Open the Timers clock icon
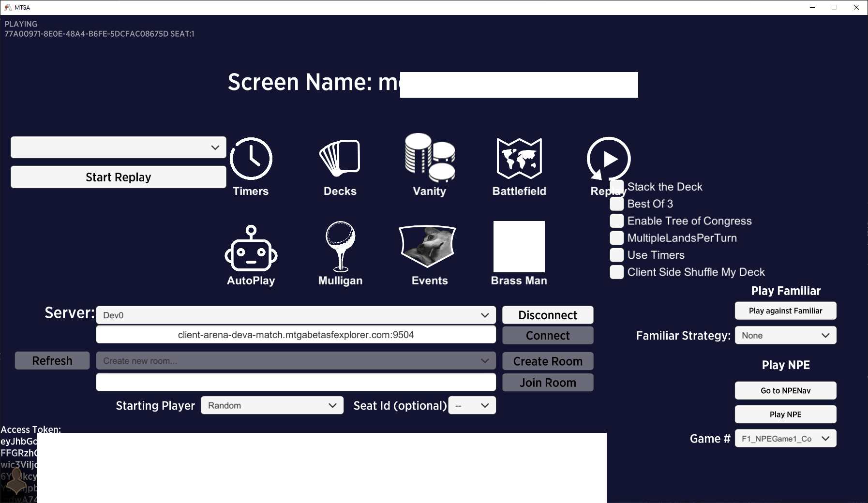This screenshot has width=868, height=503. 251,159
